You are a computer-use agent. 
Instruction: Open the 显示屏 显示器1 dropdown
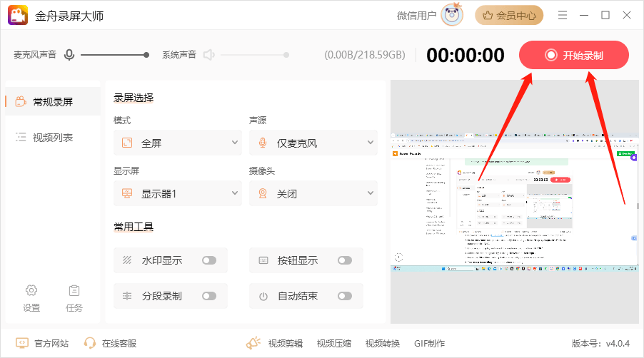click(178, 193)
